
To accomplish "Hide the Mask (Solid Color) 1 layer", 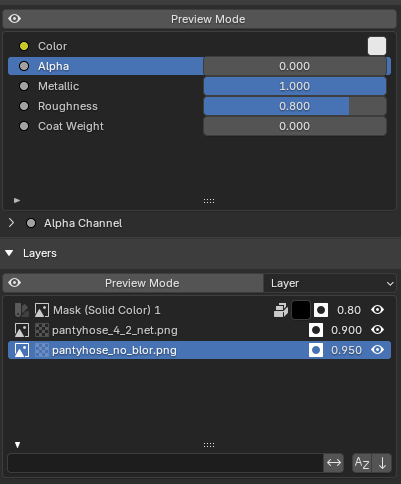I will pos(377,310).
